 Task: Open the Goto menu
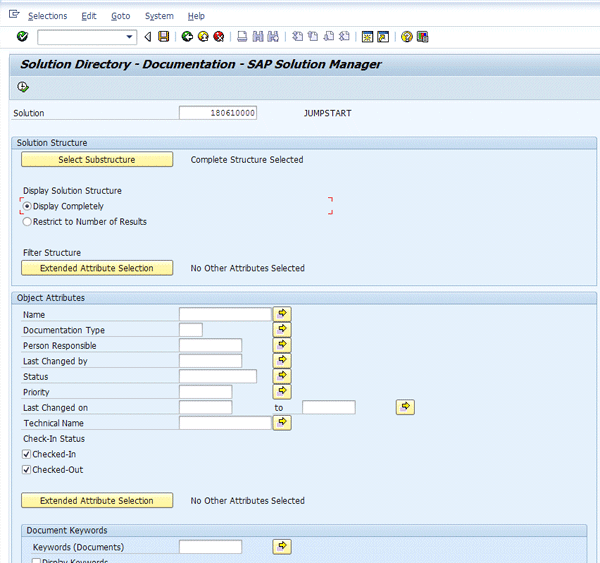click(120, 16)
